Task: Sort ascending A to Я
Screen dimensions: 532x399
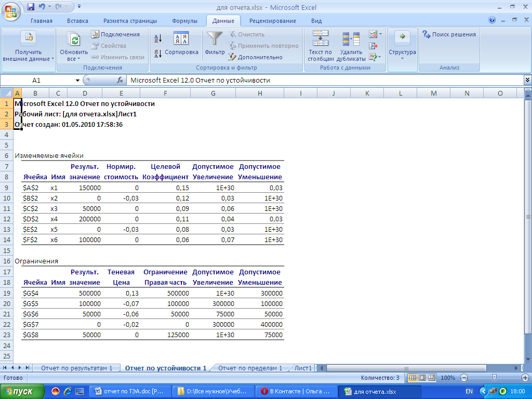Action: coord(158,38)
